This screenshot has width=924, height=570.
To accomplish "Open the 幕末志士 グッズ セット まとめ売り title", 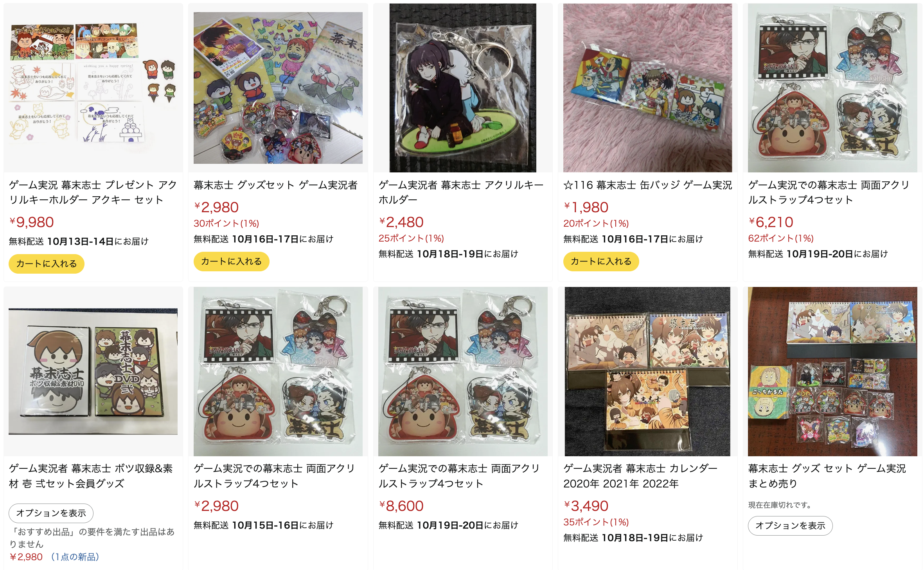I will tap(827, 476).
